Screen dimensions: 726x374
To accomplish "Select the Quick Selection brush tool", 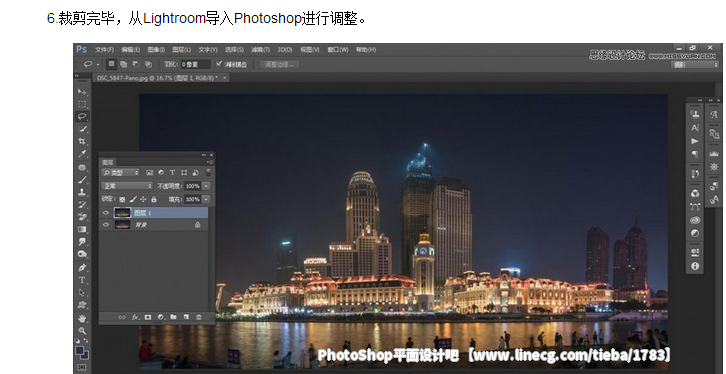I will [82, 129].
